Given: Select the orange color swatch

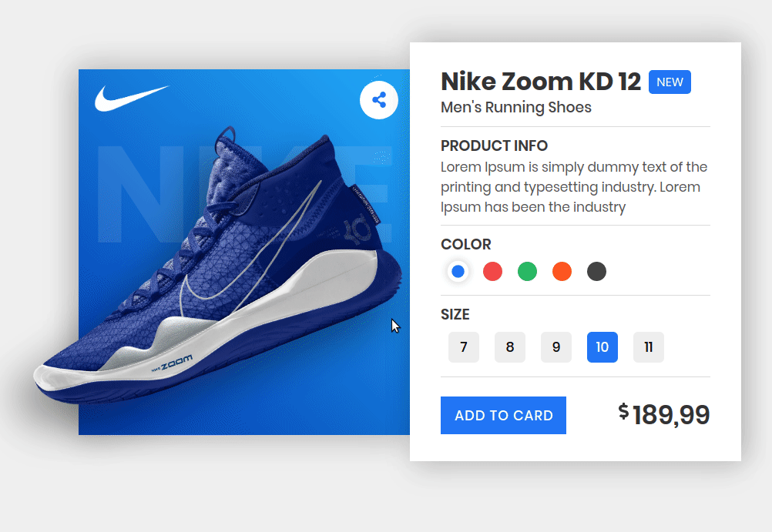Looking at the screenshot, I should click(562, 271).
